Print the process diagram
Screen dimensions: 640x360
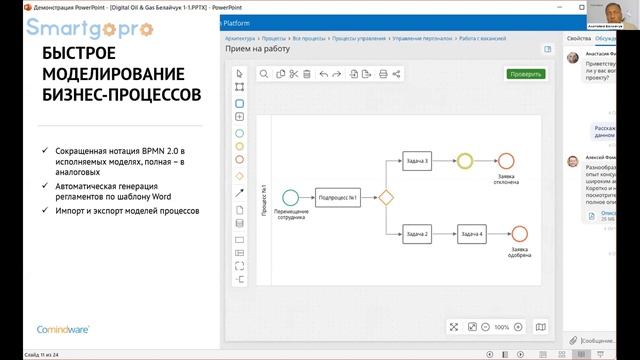(383, 74)
